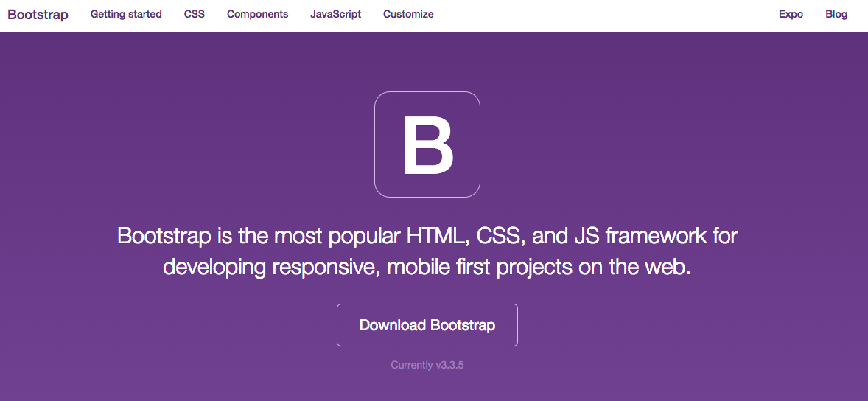
Task: Open the Getting started page
Action: pyautogui.click(x=126, y=15)
